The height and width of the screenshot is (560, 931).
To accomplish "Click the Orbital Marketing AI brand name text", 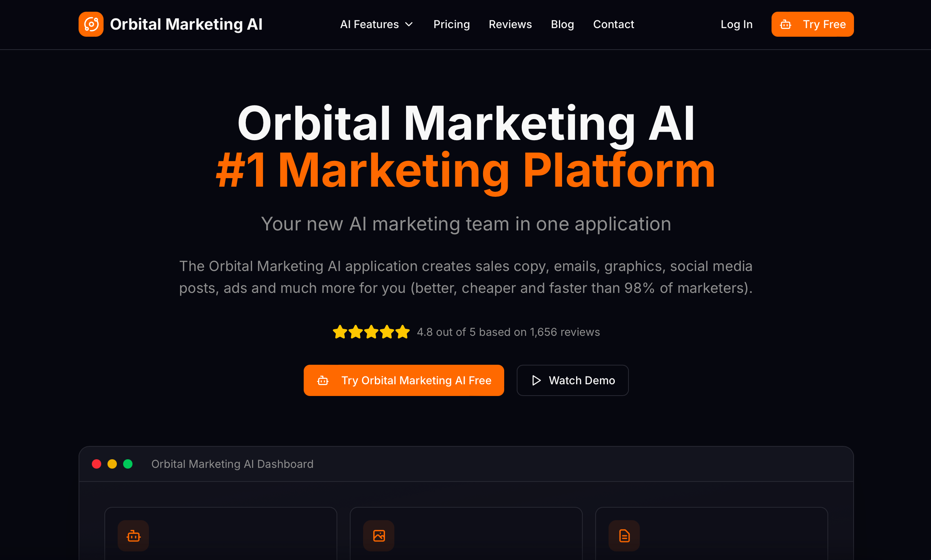I will [186, 24].
